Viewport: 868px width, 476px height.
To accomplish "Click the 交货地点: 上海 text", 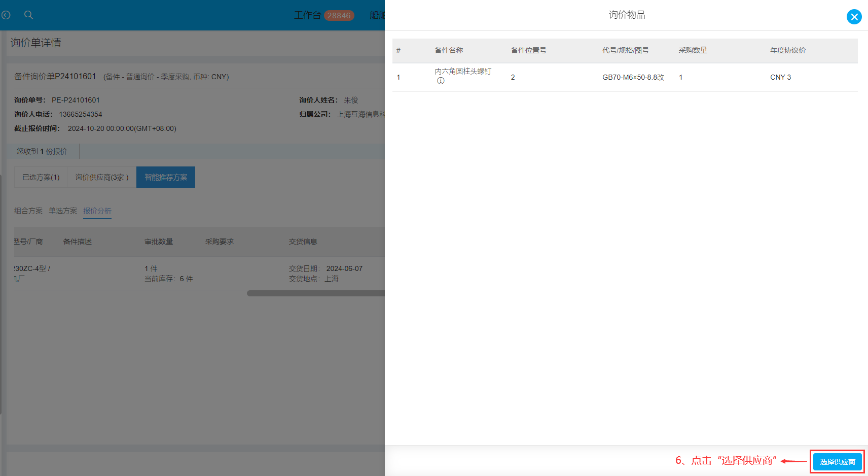I will [x=314, y=279].
